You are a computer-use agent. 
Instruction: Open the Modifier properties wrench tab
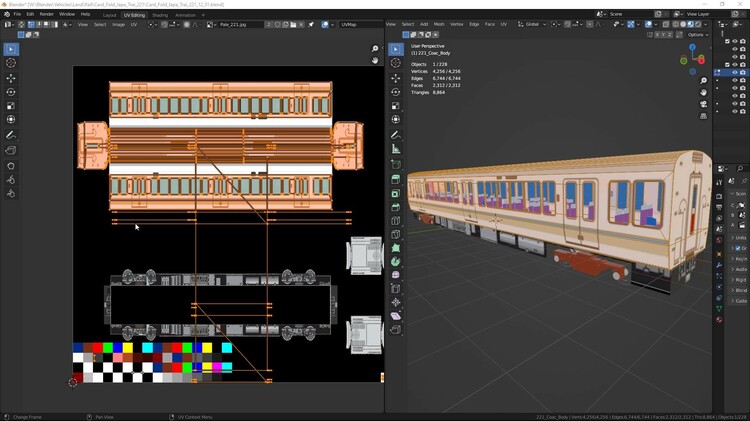tap(719, 265)
